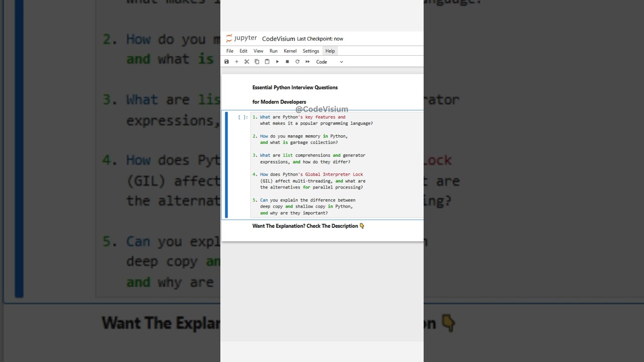Click the line about garbage collection
The width and height of the screenshot is (644, 362).
coord(299,142)
